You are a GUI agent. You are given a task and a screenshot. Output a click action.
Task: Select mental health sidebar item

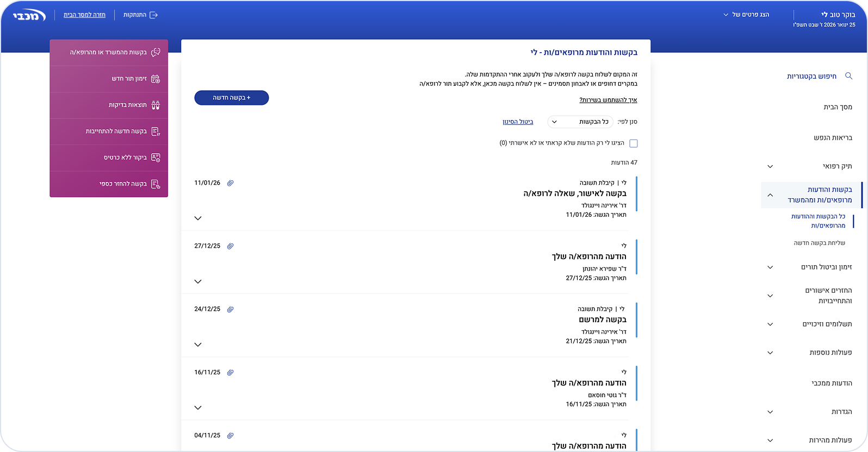833,138
